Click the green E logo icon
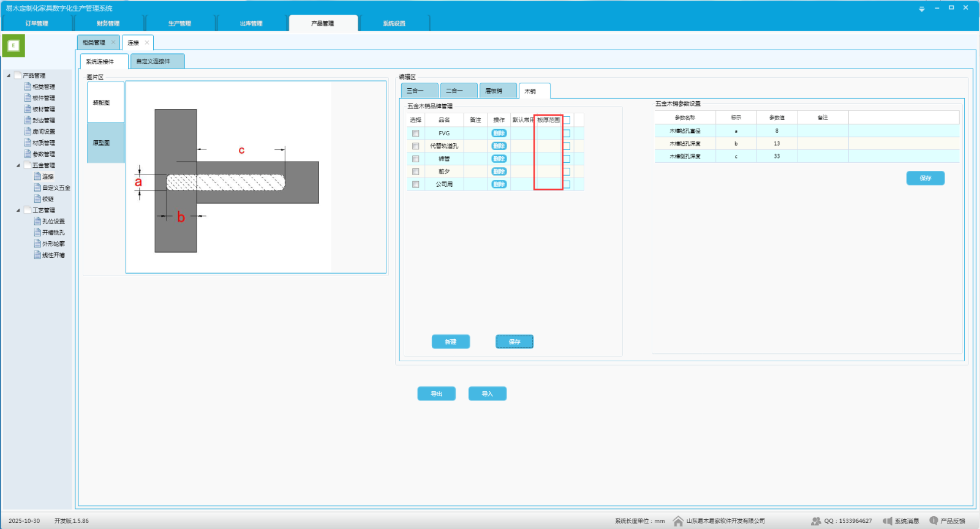This screenshot has height=529, width=980. [13, 46]
